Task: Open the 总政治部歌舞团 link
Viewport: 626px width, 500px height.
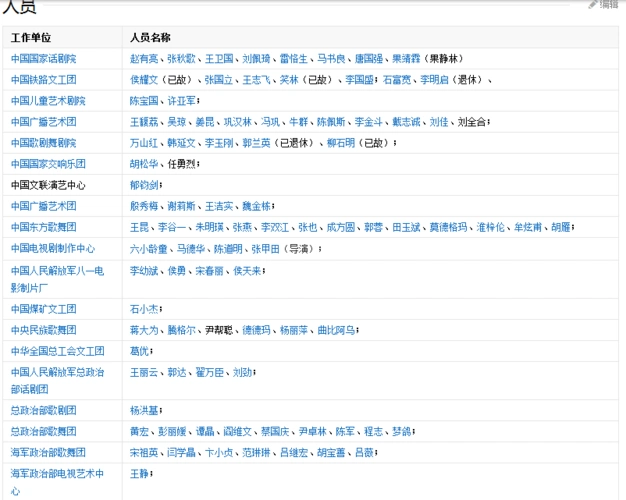Action: 44,431
